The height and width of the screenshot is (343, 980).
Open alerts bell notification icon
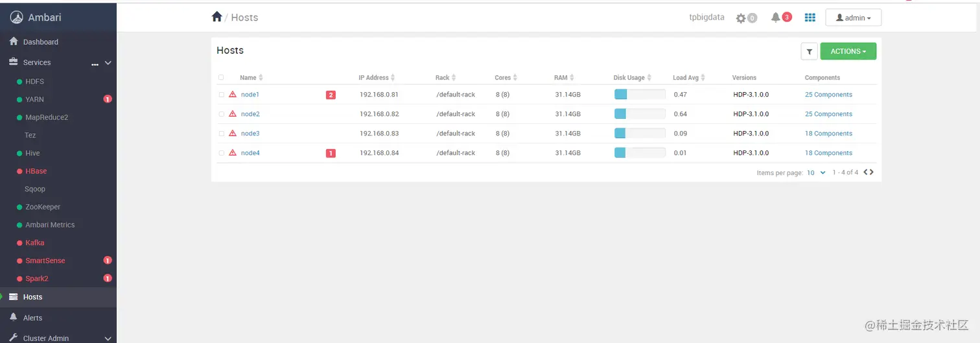(x=775, y=18)
